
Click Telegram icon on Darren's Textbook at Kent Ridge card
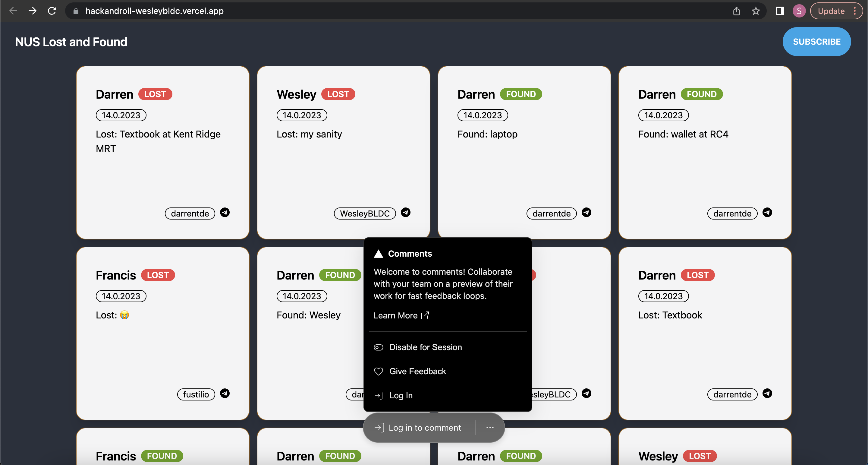click(225, 212)
